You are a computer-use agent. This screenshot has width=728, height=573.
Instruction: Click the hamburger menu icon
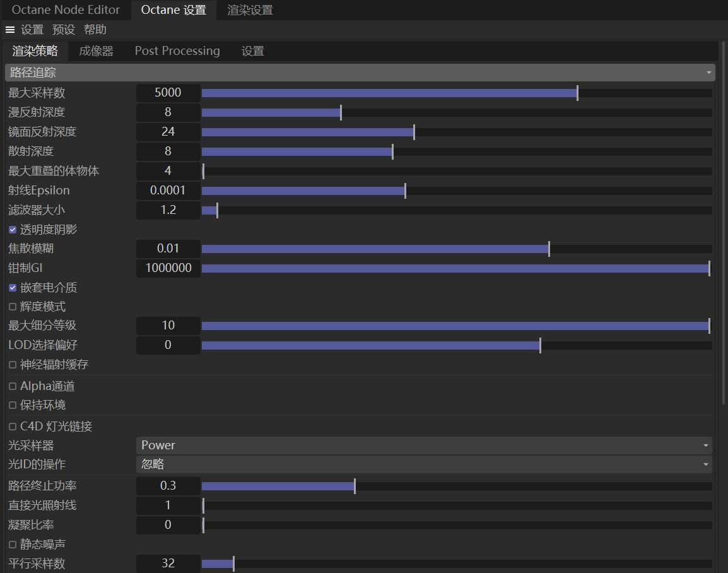(10, 30)
